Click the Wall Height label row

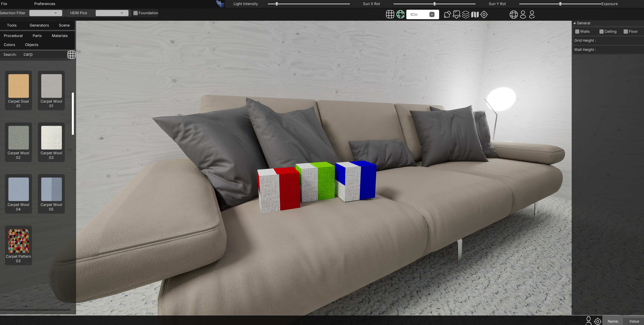(x=608, y=50)
